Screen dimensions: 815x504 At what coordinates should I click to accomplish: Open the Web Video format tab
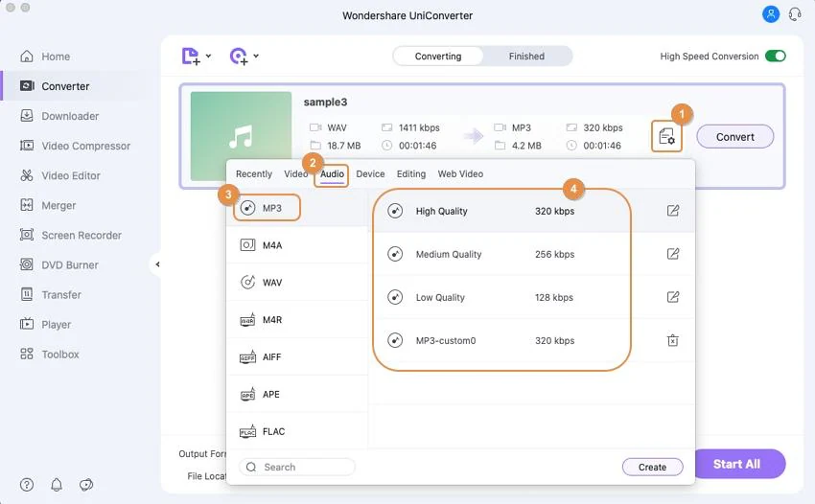[460, 174]
